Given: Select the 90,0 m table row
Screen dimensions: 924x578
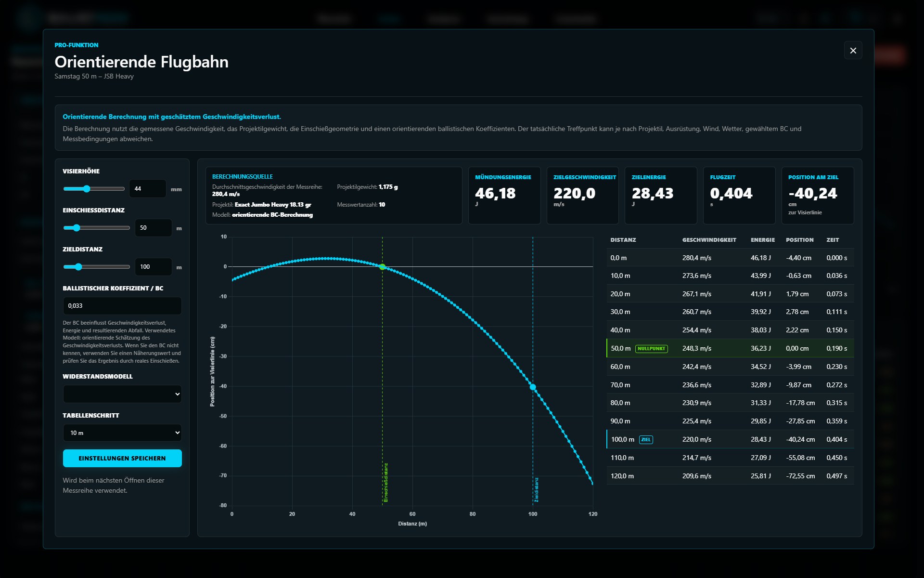Looking at the screenshot, I should pyautogui.click(x=730, y=421).
